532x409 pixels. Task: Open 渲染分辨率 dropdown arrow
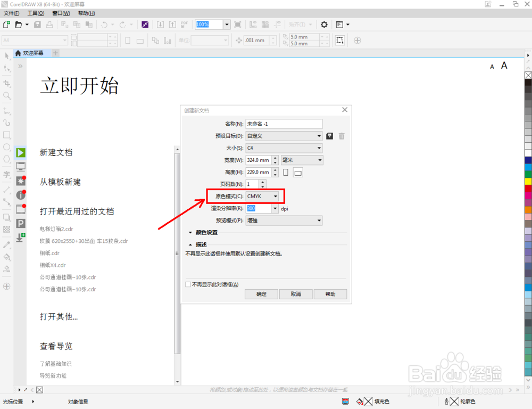[275, 208]
